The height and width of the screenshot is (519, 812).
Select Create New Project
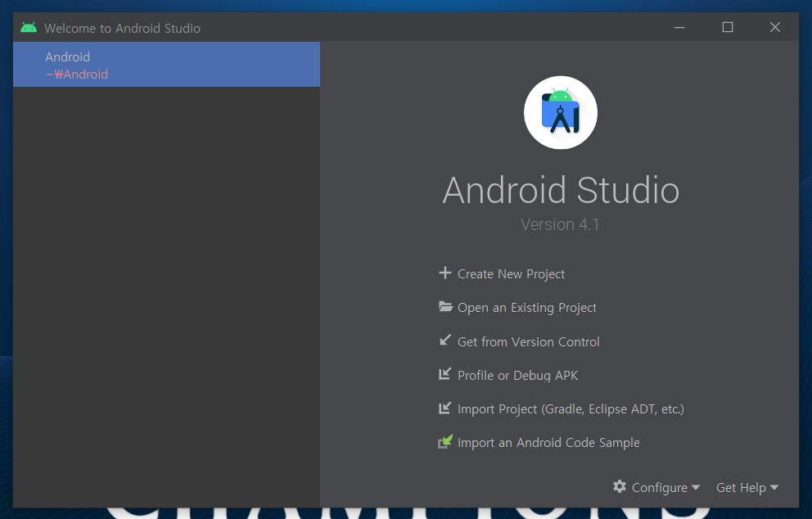coord(511,274)
